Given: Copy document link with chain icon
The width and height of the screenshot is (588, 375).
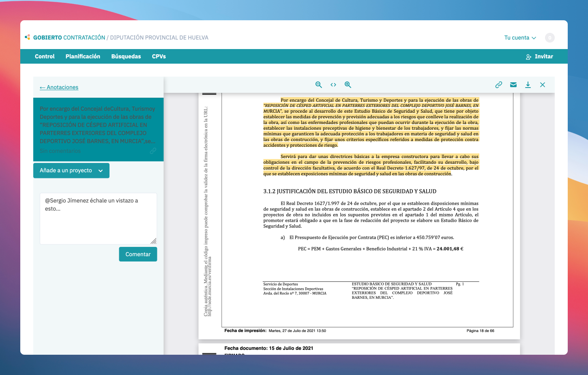Looking at the screenshot, I should [x=499, y=85].
